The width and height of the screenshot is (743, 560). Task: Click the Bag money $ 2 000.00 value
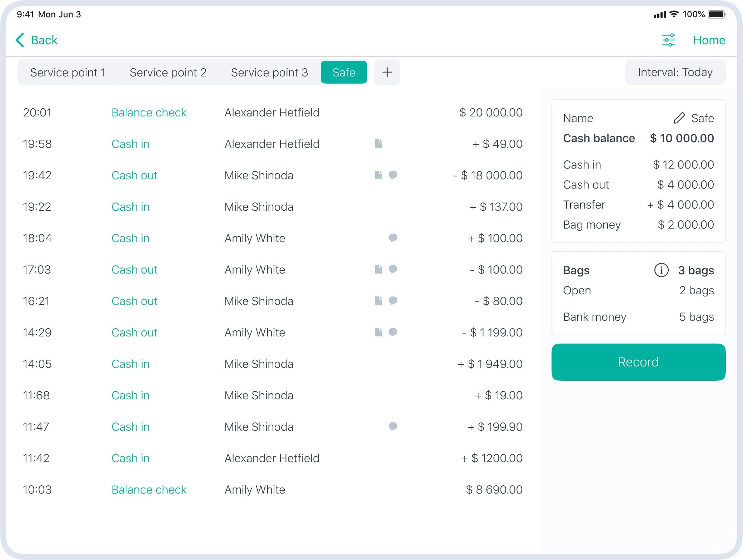pos(685,225)
